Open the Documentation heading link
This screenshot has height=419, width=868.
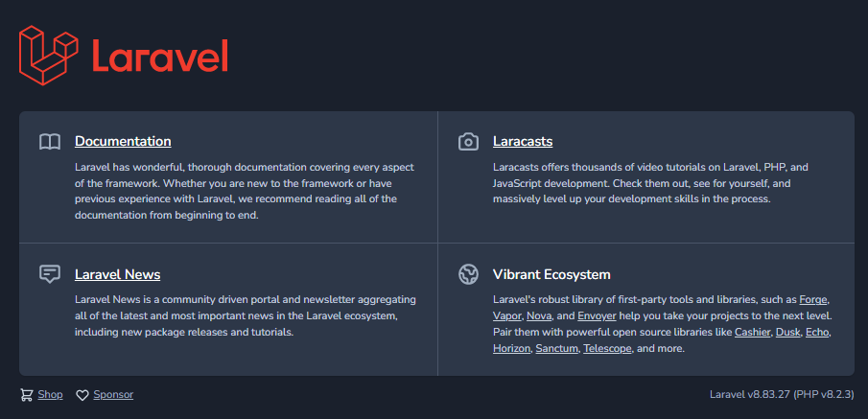point(123,142)
